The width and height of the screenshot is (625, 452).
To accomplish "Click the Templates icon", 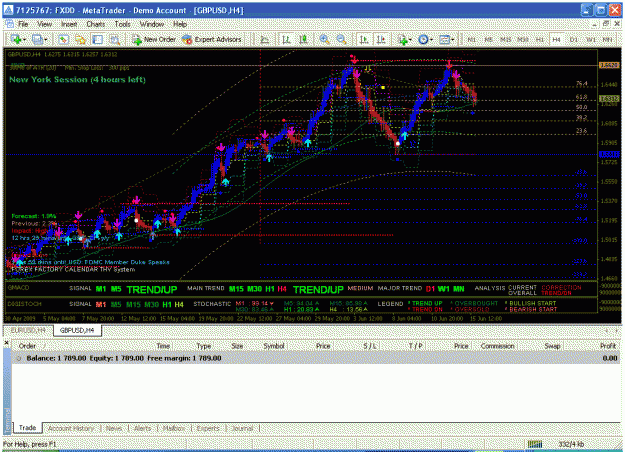I will 444,39.
